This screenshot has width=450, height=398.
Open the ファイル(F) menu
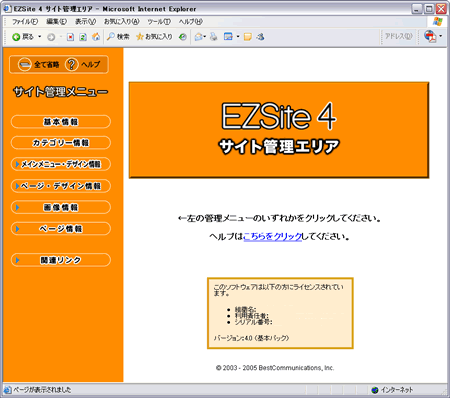[25, 22]
